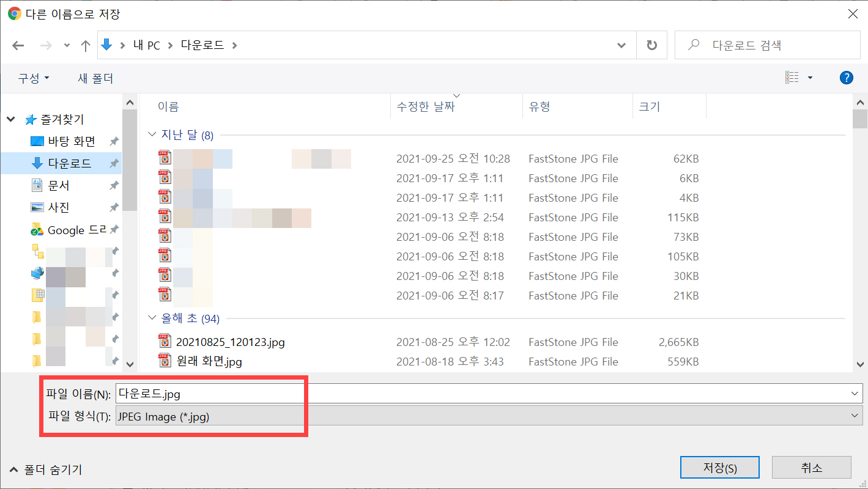The width and height of the screenshot is (868, 489).
Task: Open the blue help icon
Action: pos(847,78)
